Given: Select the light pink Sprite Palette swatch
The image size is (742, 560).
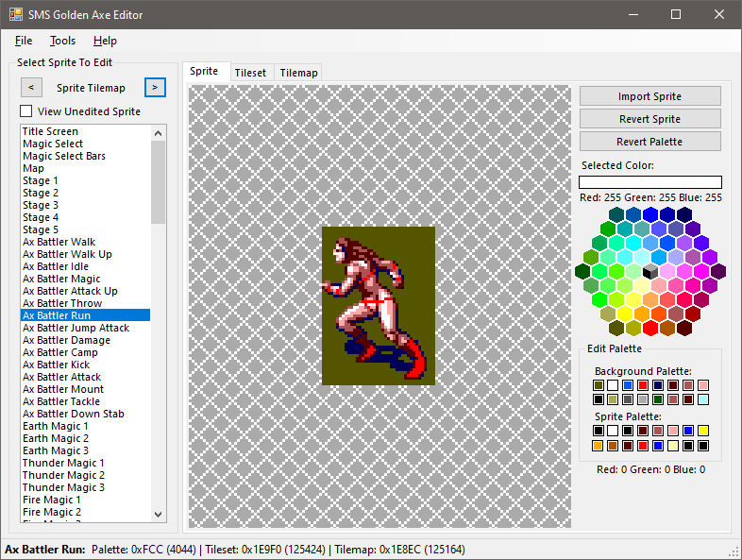Looking at the screenshot, I should tap(673, 431).
